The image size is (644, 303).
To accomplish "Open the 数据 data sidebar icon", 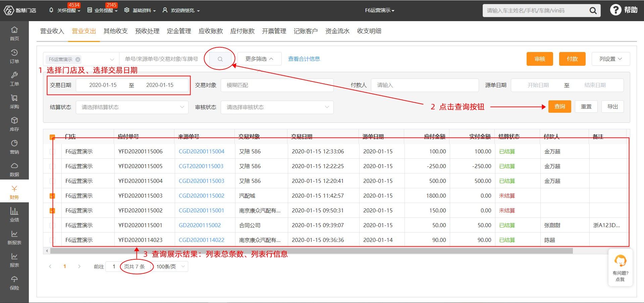I will 14,169.
